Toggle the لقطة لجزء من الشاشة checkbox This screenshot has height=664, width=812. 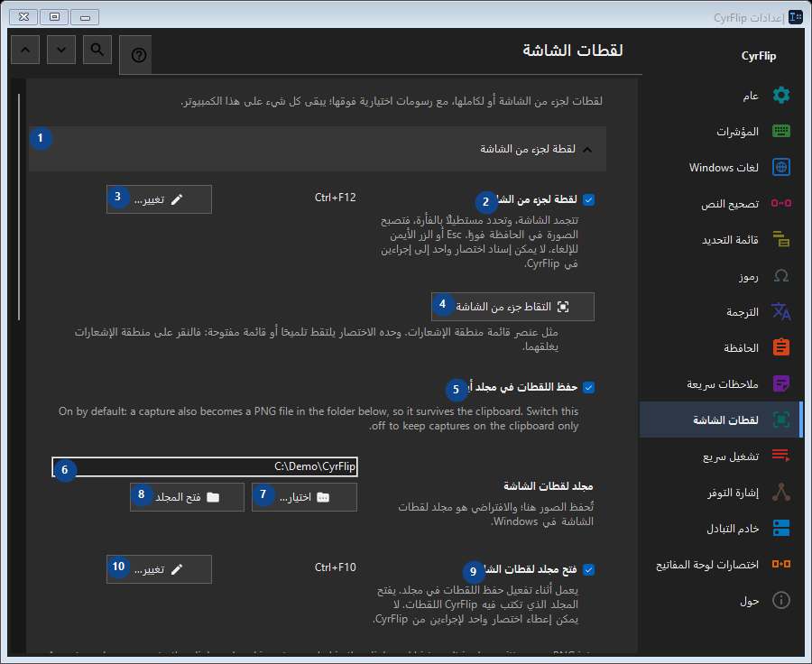[x=589, y=199]
